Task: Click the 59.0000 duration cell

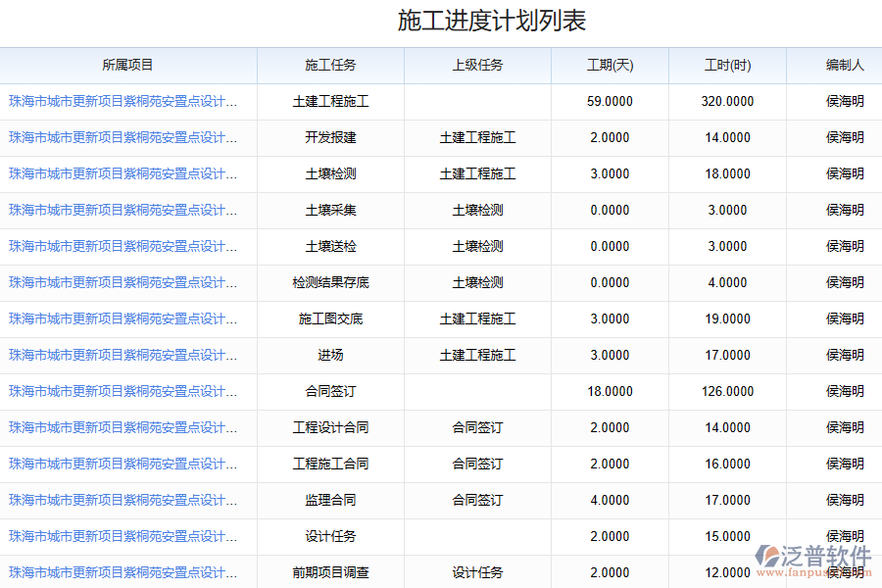Action: 610,102
